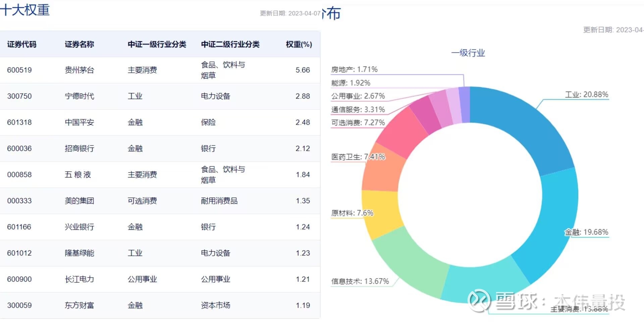Select stock code 600519
The height and width of the screenshot is (322, 644).
click(19, 70)
